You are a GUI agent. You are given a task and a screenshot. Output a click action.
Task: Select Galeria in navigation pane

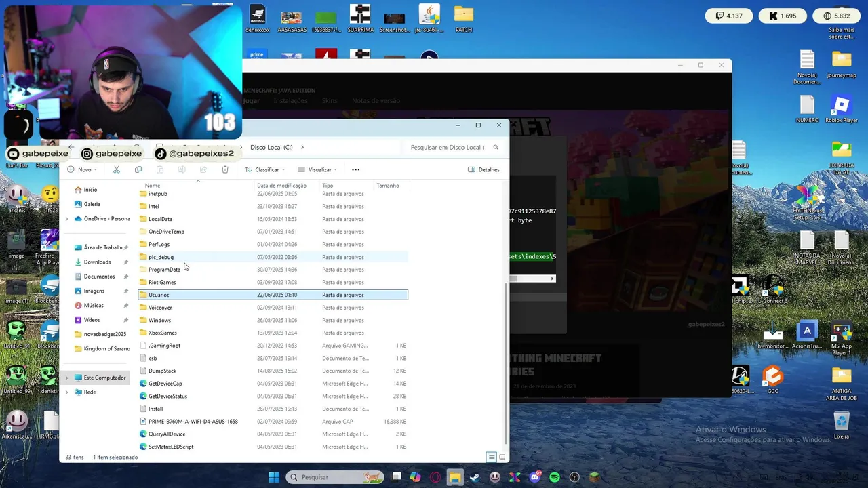click(92, 204)
